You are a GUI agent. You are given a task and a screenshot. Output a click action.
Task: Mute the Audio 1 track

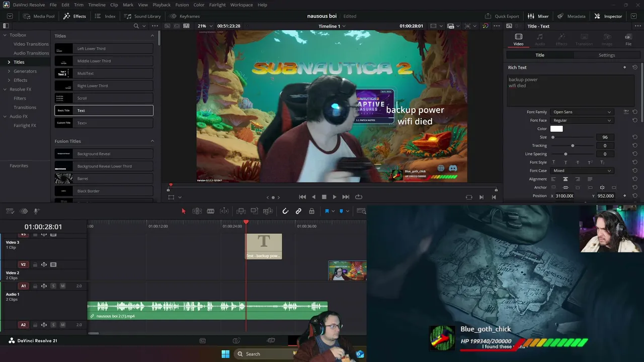point(63,286)
